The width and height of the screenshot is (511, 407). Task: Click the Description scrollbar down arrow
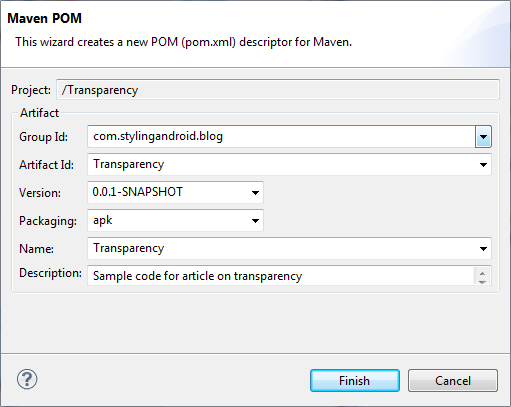point(482,282)
